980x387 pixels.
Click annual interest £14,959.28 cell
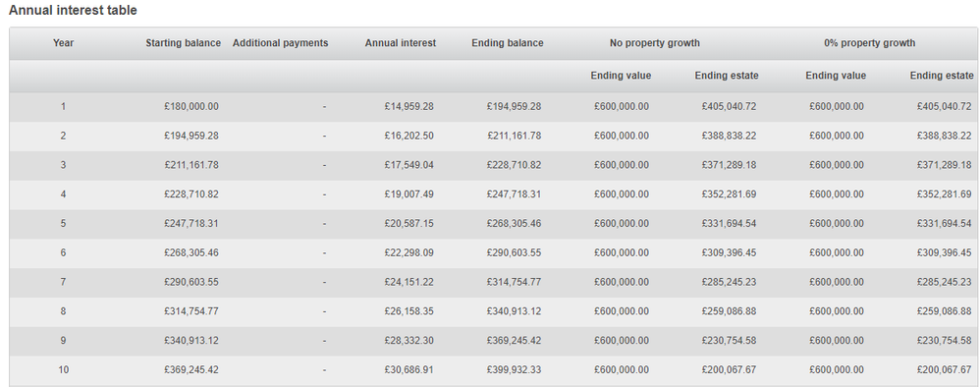point(409,107)
